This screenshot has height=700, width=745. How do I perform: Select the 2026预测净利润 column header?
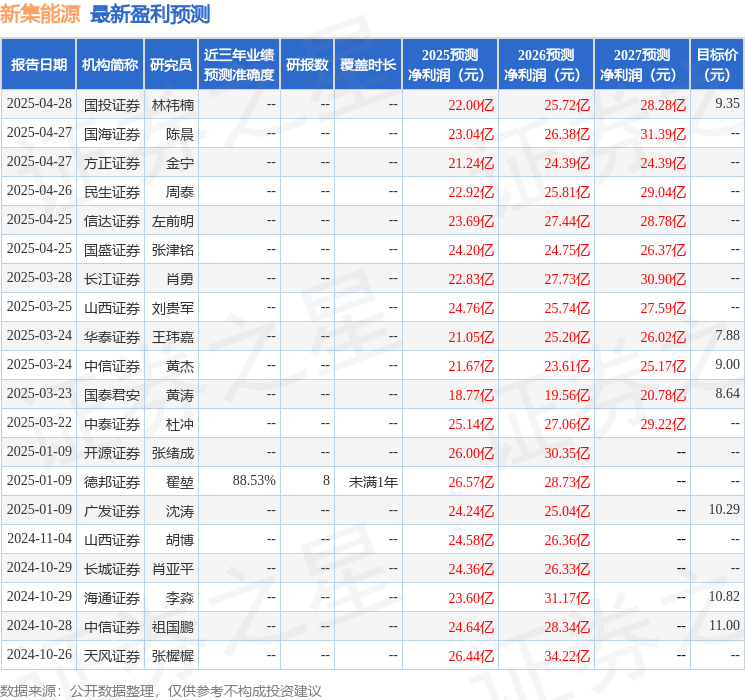[x=546, y=65]
